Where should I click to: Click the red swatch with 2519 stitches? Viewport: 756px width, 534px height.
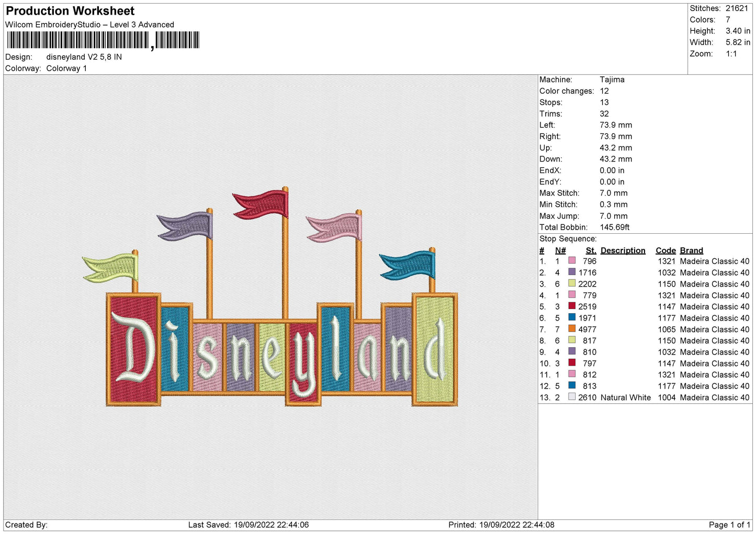tap(572, 306)
